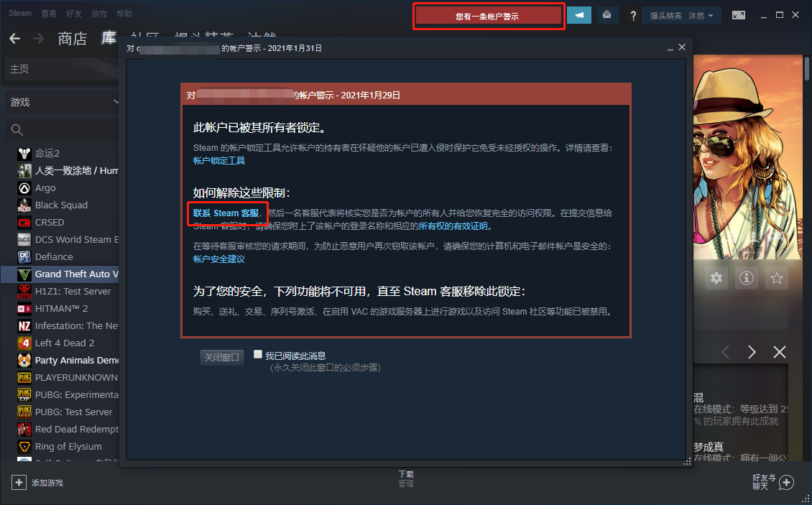Open the 联系 Steam 客服 link
The image size is (812, 505).
(x=226, y=213)
